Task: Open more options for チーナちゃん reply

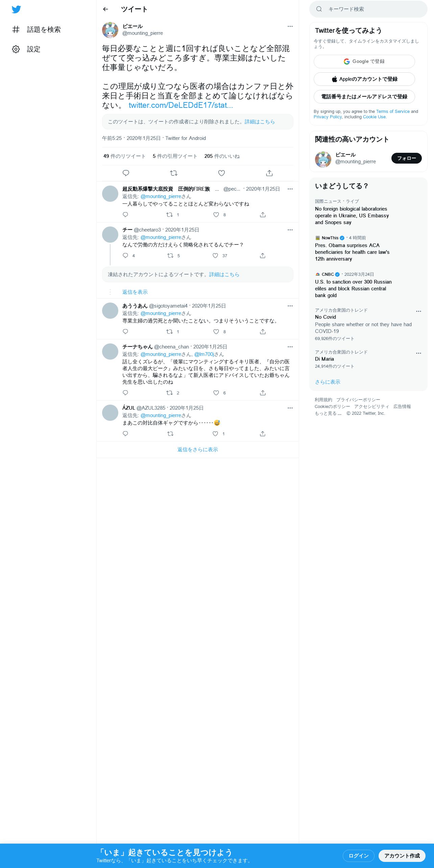Action: [290, 347]
